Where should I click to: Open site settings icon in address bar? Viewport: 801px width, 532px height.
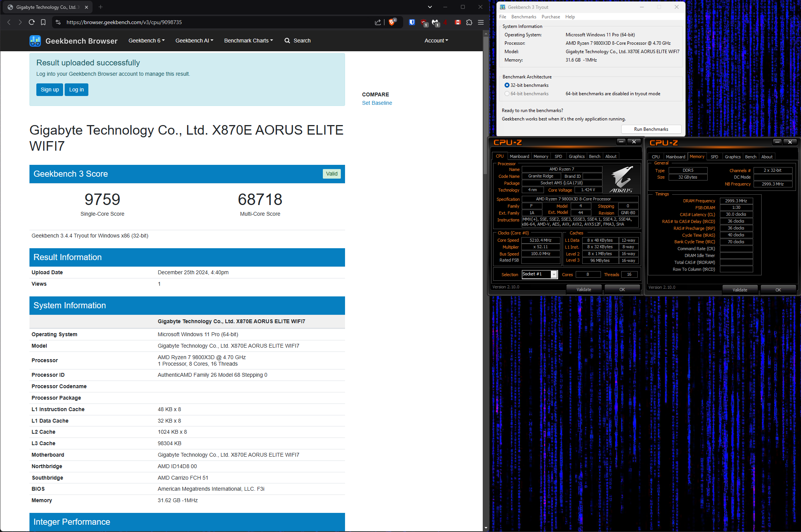click(x=58, y=22)
